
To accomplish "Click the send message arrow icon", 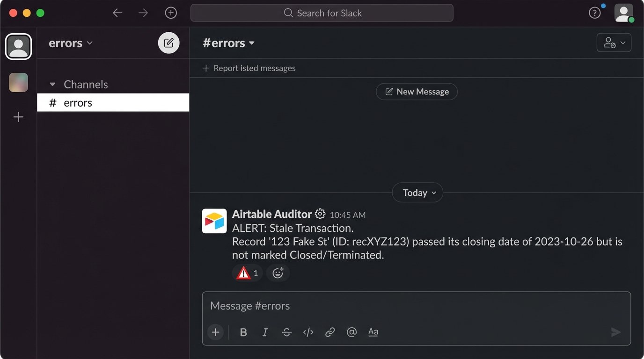I will (616, 332).
